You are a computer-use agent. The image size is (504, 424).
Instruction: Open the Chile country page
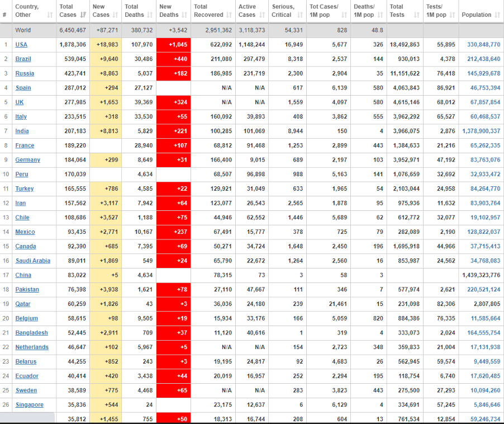pos(22,218)
